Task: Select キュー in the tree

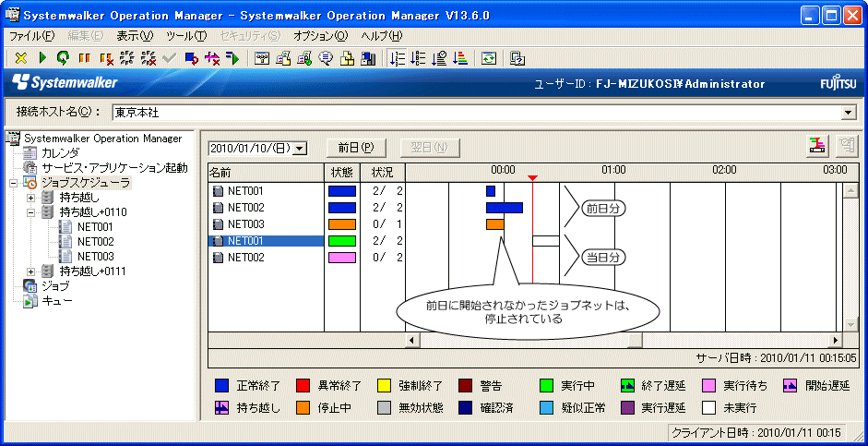Action: (x=57, y=301)
